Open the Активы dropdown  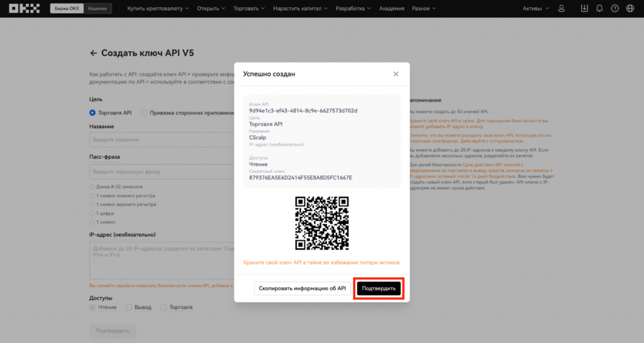tap(536, 9)
